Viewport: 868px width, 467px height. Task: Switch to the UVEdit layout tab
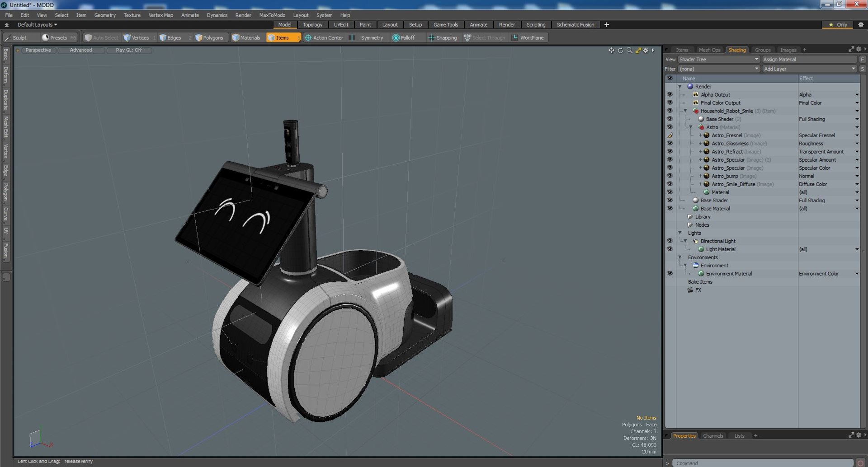tap(341, 25)
